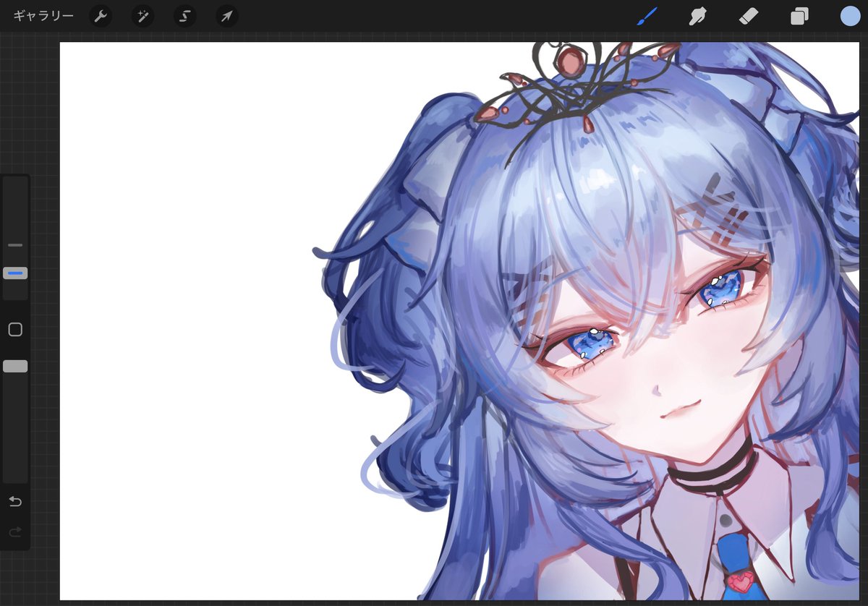Tap the square Modify eyedropper button
The height and width of the screenshot is (606, 868).
click(15, 330)
